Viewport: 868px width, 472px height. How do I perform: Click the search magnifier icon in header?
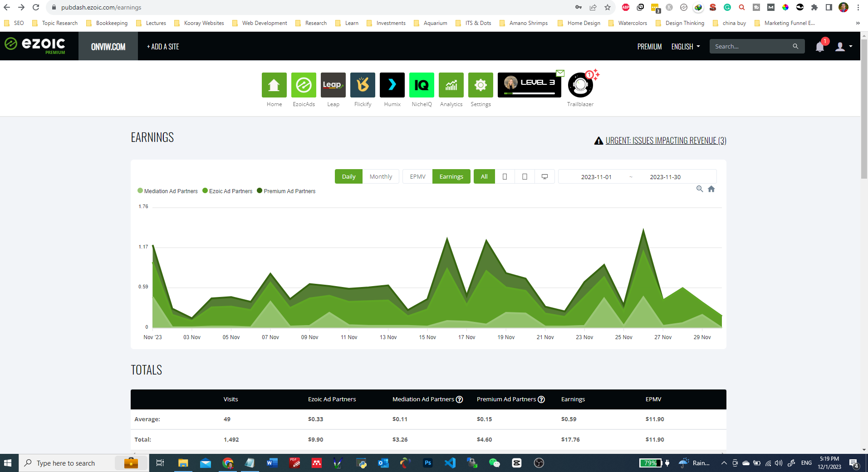795,46
